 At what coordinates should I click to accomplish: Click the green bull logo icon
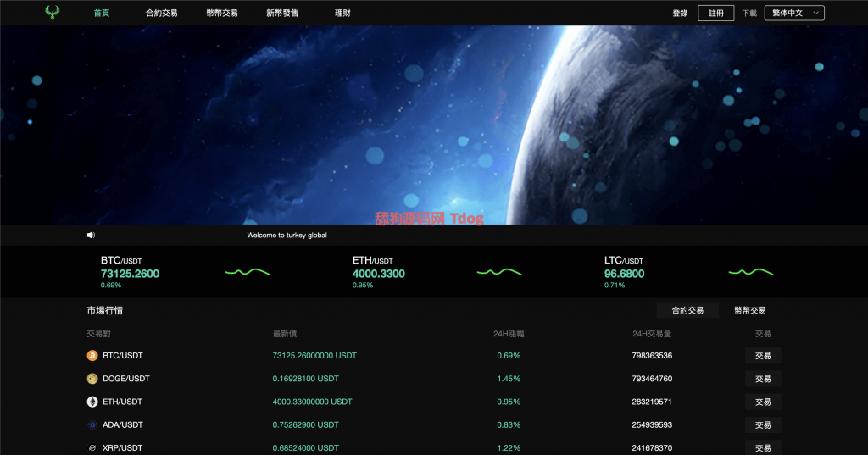pyautogui.click(x=53, y=13)
